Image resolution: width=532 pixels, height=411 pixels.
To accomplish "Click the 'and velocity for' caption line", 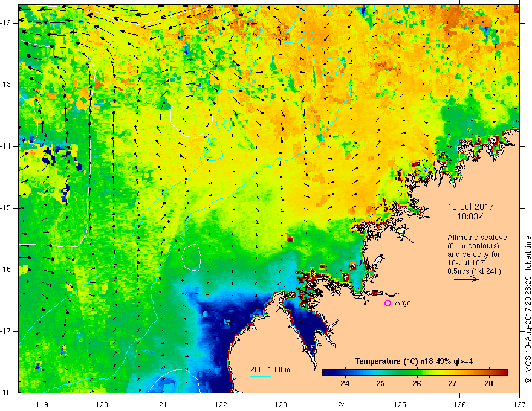I will click(x=473, y=254).
